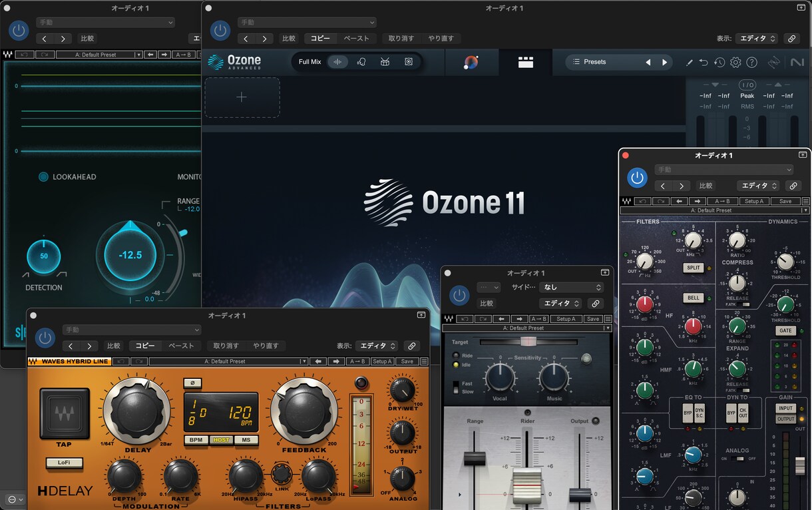Toggle power button of the H-Delay window

click(x=45, y=338)
